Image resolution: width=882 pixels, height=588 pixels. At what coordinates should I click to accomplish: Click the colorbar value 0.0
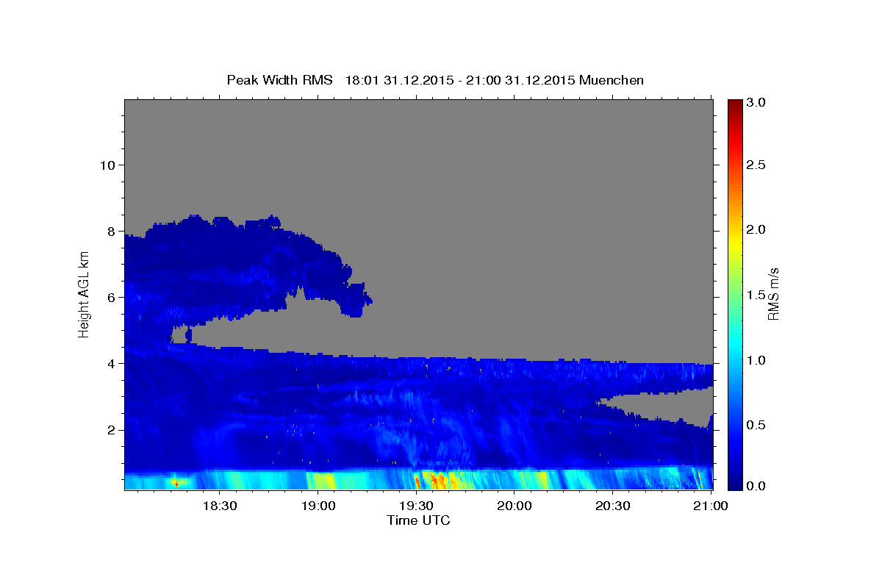coord(756,487)
